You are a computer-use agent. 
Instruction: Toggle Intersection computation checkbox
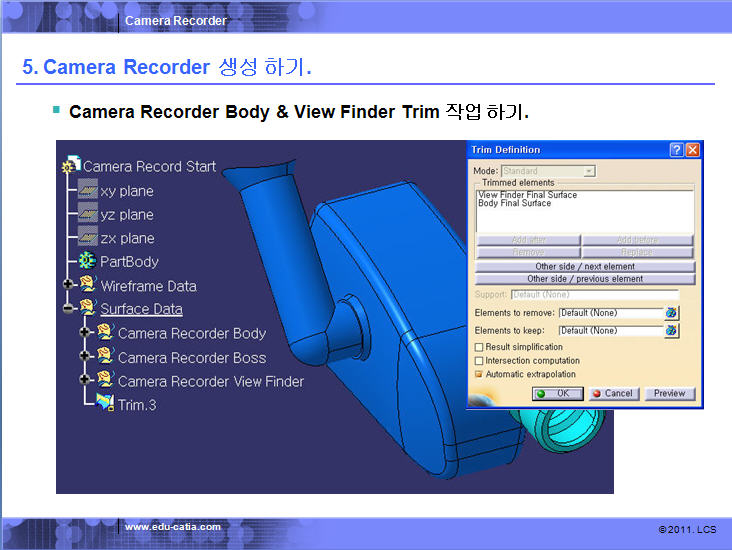click(479, 361)
